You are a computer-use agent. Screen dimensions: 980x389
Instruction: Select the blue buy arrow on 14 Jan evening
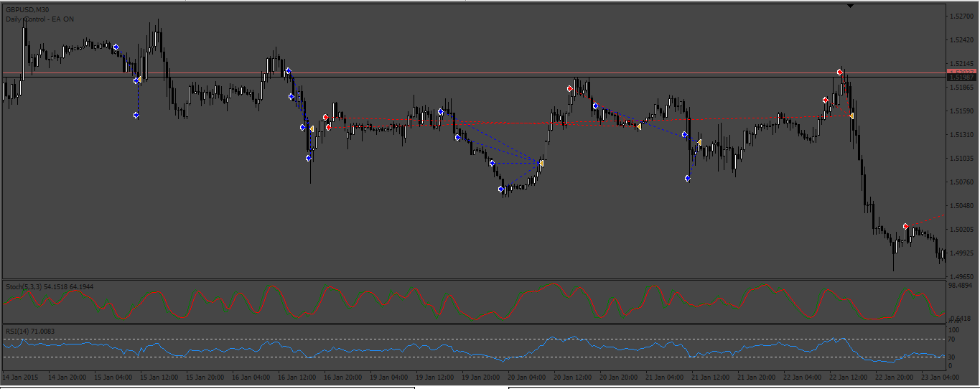[116, 47]
